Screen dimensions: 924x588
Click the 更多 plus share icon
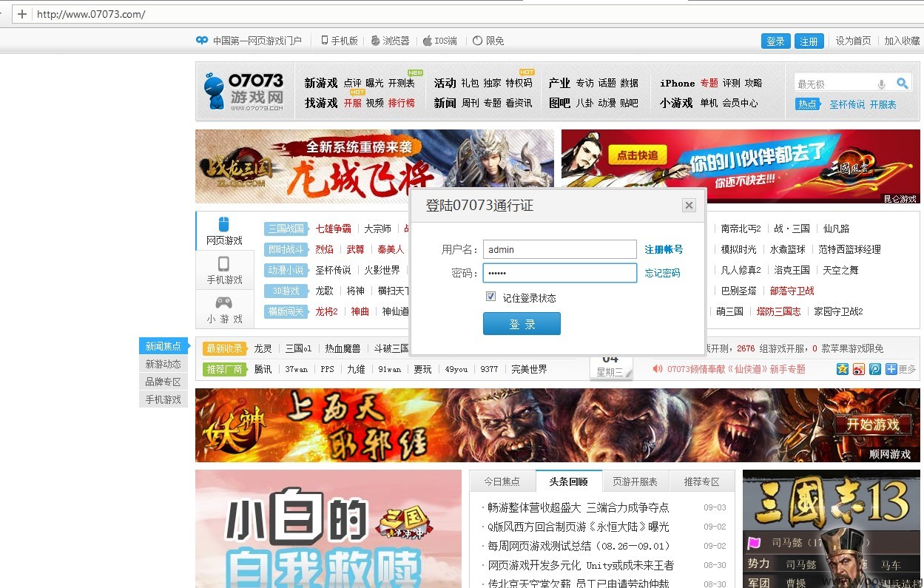891,369
